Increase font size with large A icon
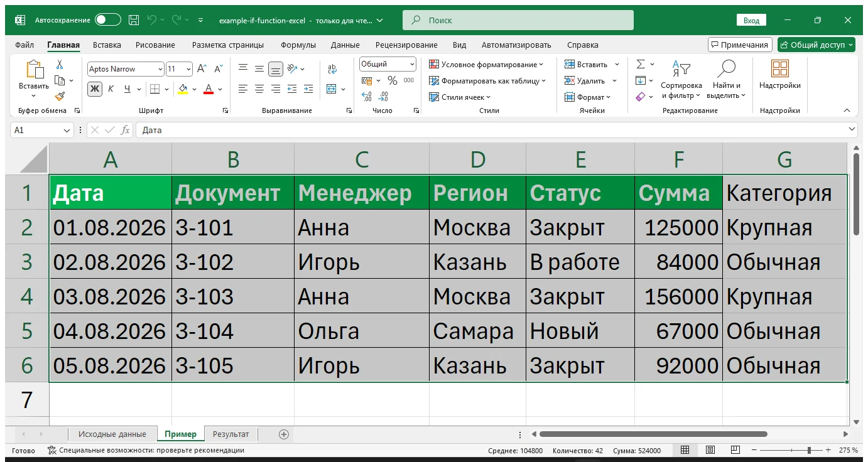 pyautogui.click(x=202, y=69)
